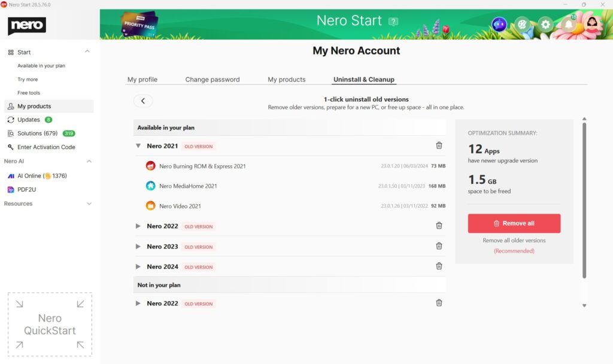Click the Start grid icon in sidebar
Image resolution: width=613 pixels, height=364 pixels.
pyautogui.click(x=11, y=53)
